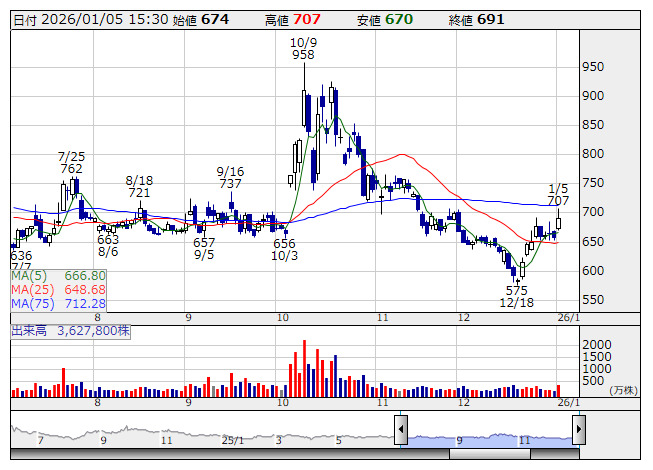This screenshot has width=653, height=470.
Task: Click the 9/5 low label of 657
Action: (204, 249)
